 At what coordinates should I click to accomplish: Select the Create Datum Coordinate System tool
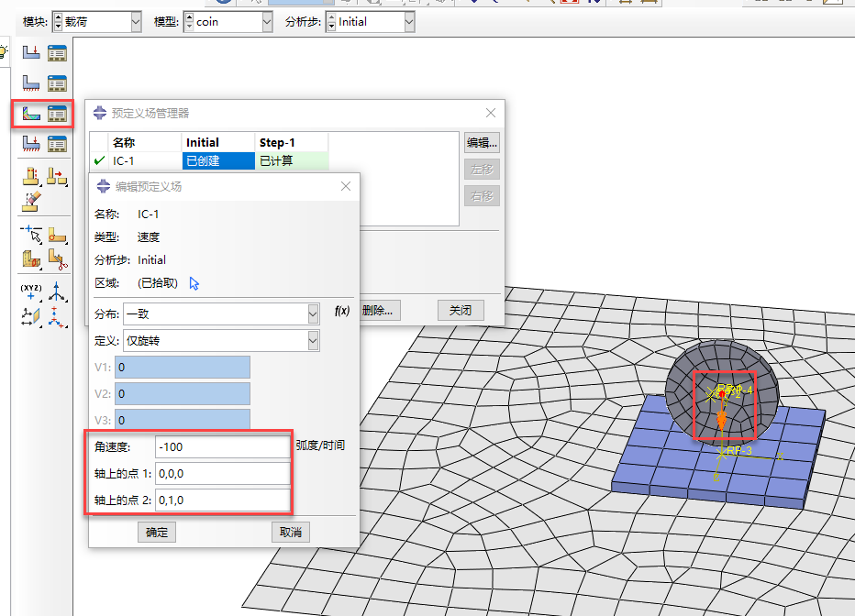coord(57,316)
